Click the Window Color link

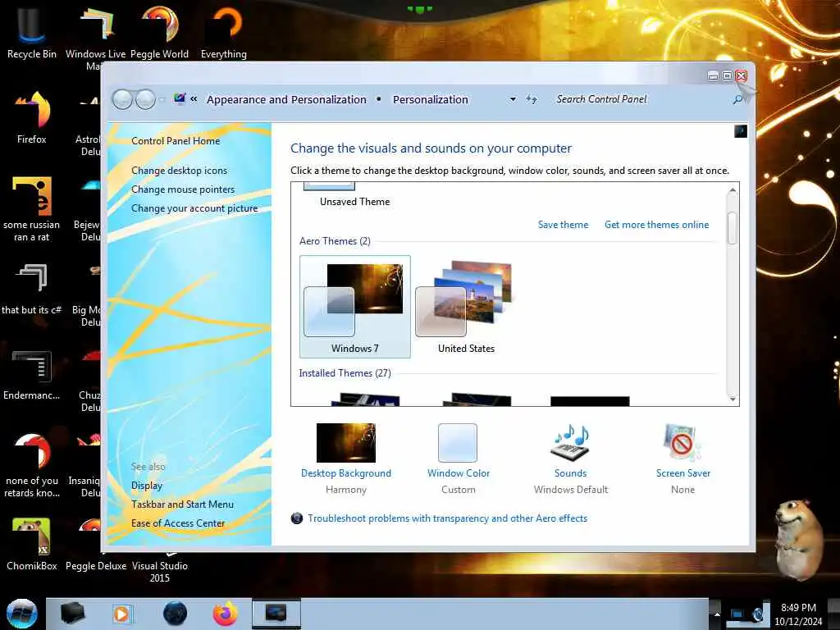coord(459,473)
